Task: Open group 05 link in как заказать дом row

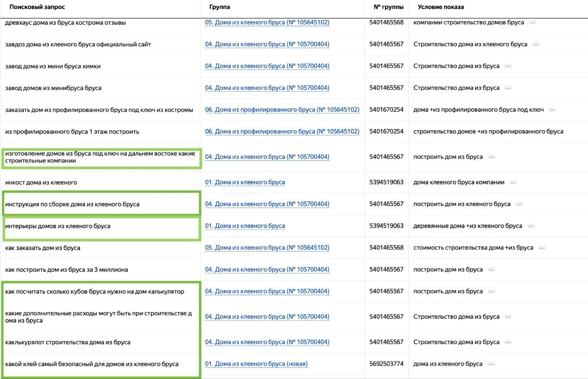Action: coord(267,248)
